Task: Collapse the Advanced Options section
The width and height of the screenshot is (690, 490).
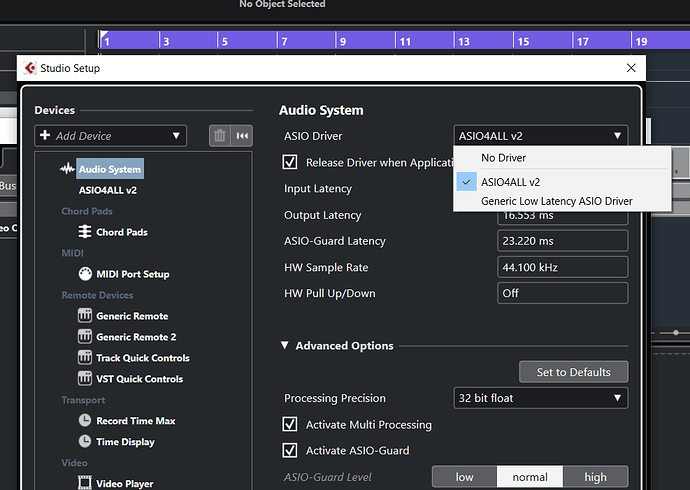Action: coord(285,346)
